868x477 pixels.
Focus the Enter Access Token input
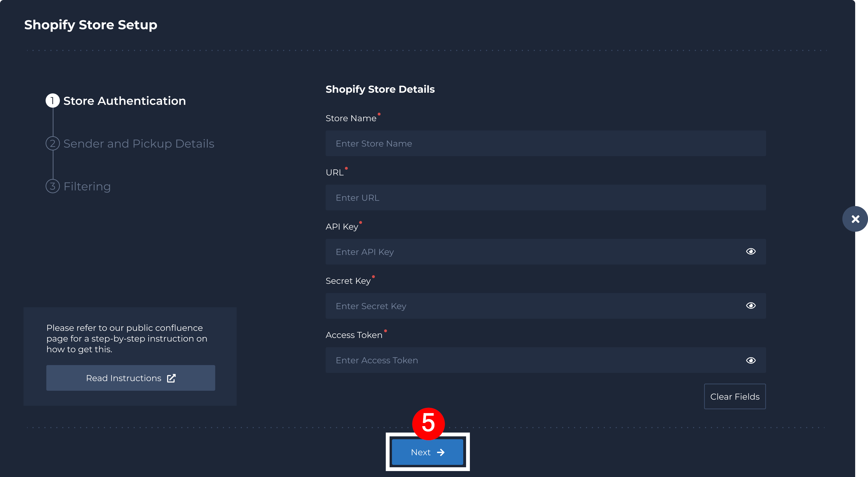coord(546,360)
